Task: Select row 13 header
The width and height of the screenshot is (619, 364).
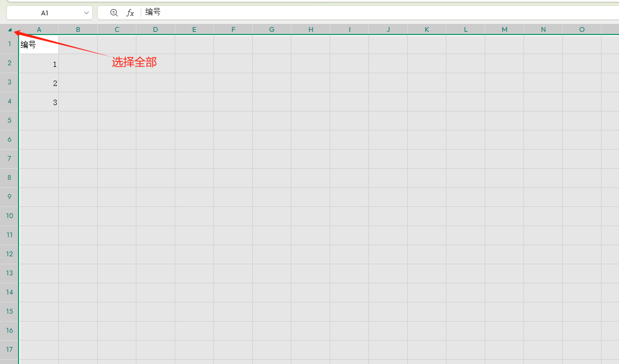Action: tap(10, 273)
